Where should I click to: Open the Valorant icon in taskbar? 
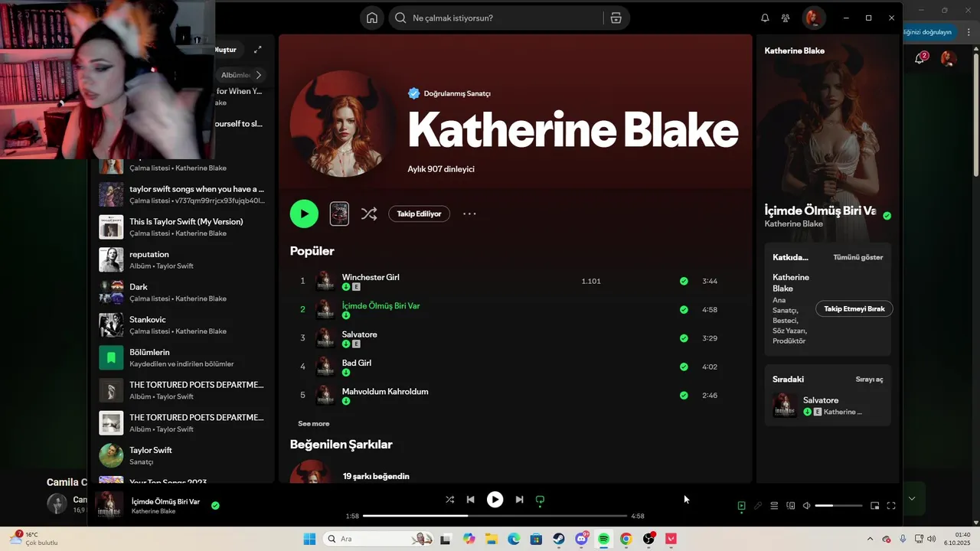point(671,540)
